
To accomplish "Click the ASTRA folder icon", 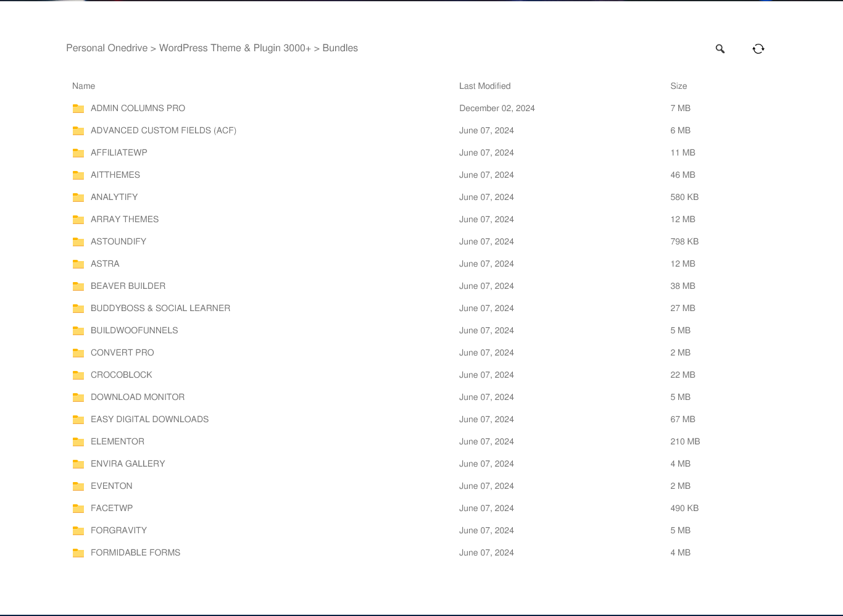I will (x=78, y=264).
